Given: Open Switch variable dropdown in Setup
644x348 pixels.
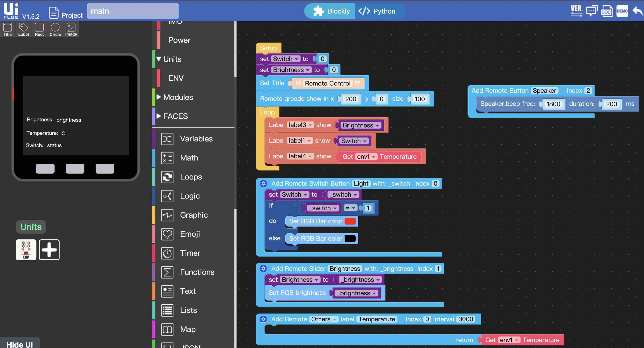Looking at the screenshot, I should point(285,59).
